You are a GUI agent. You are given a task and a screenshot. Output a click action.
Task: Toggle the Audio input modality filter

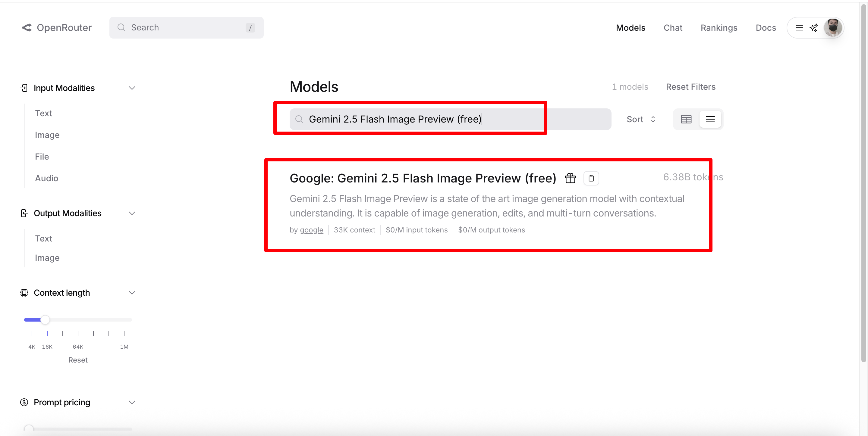pos(46,178)
